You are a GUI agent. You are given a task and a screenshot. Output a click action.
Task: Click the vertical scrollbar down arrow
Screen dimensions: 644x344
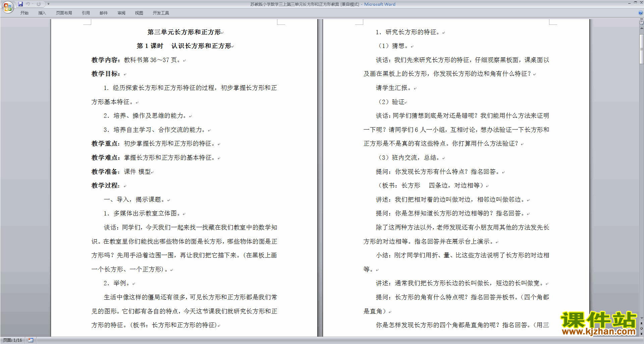click(641, 318)
